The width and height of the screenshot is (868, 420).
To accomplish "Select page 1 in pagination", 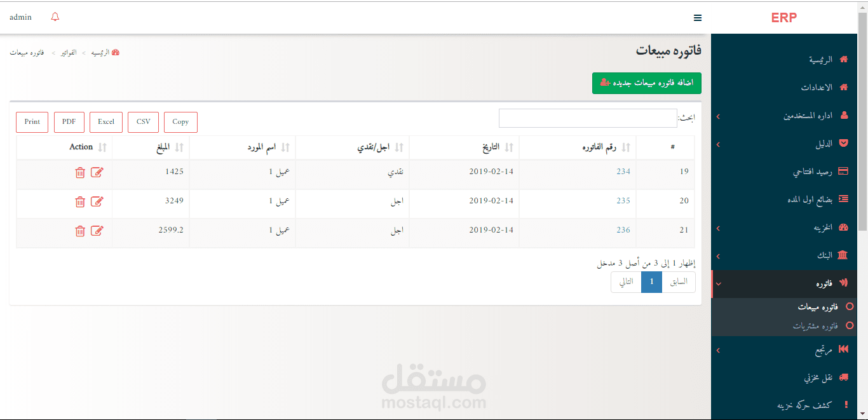I will [652, 282].
